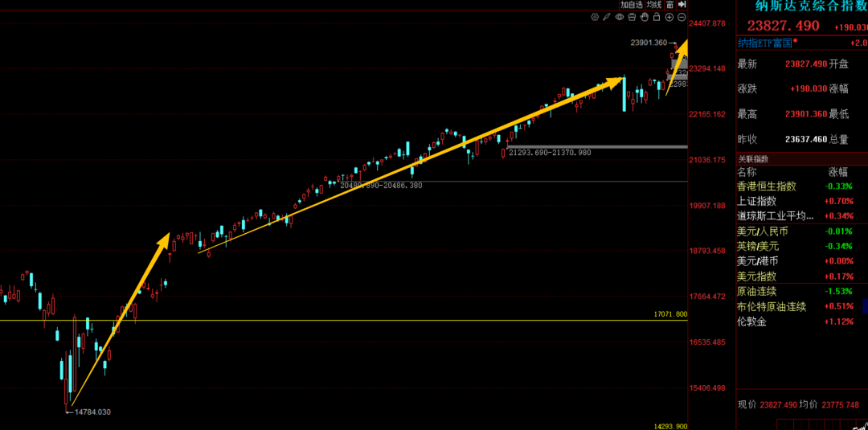Click 加自选 to add to watchlist

point(632,5)
